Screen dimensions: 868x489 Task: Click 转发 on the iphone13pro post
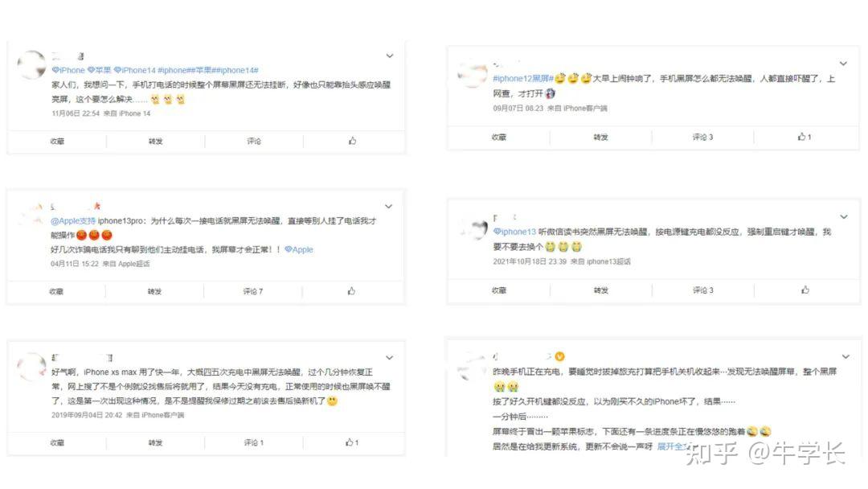click(x=154, y=291)
